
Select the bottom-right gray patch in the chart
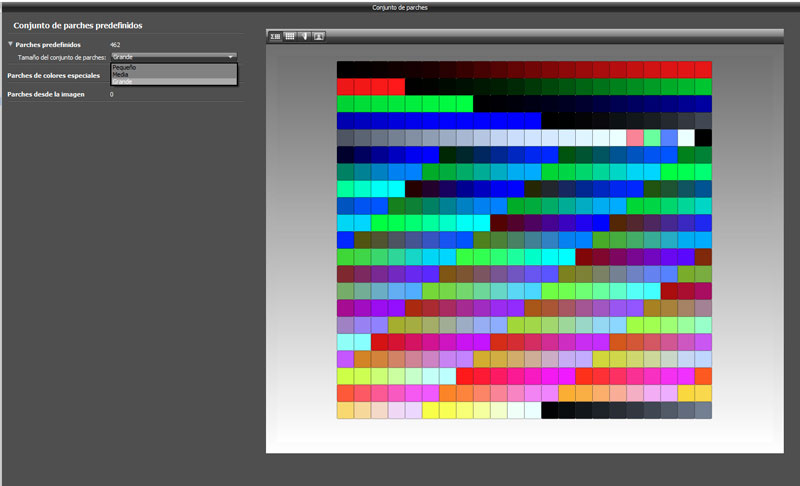(x=703, y=410)
